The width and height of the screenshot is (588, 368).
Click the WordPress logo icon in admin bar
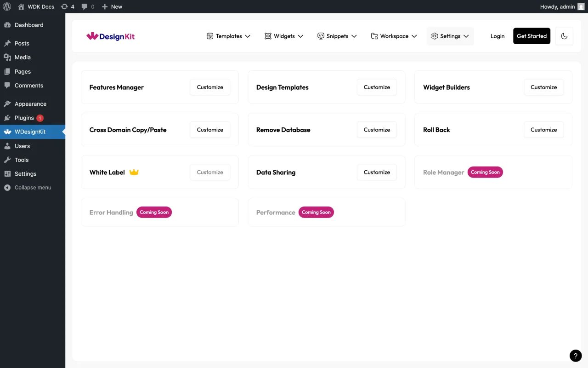7,6
